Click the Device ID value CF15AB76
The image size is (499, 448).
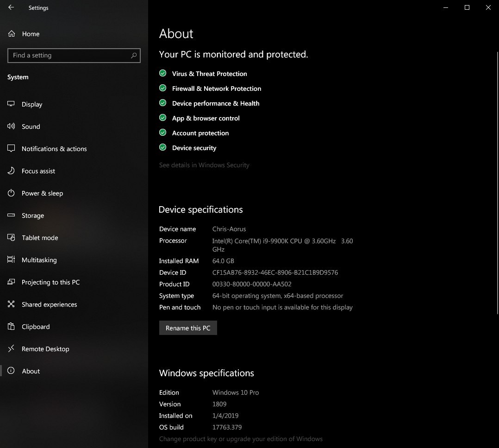(x=275, y=272)
